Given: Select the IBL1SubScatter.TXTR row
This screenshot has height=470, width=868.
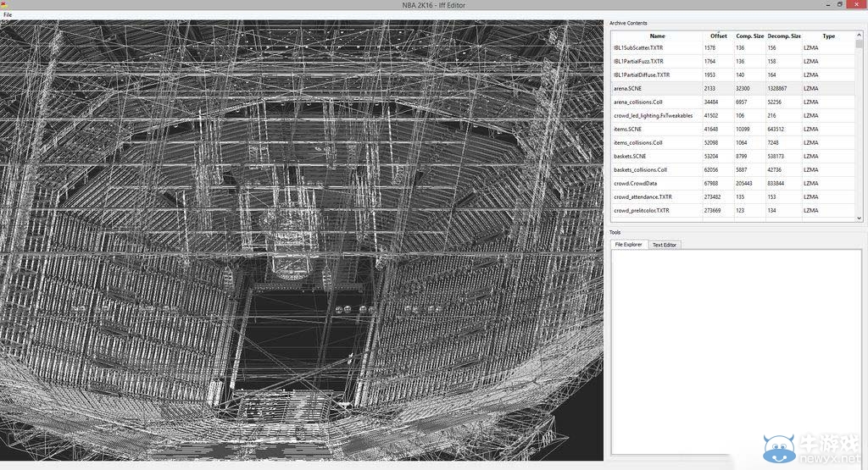Looking at the screenshot, I should pyautogui.click(x=733, y=48).
